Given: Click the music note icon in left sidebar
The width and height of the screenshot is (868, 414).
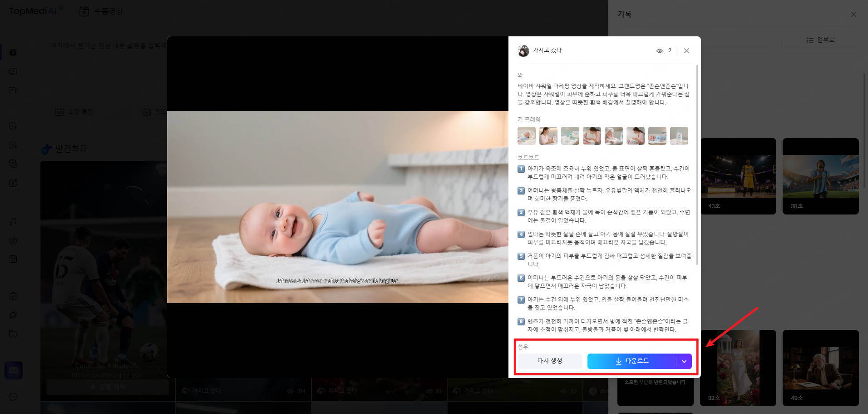Looking at the screenshot, I should point(13,221).
